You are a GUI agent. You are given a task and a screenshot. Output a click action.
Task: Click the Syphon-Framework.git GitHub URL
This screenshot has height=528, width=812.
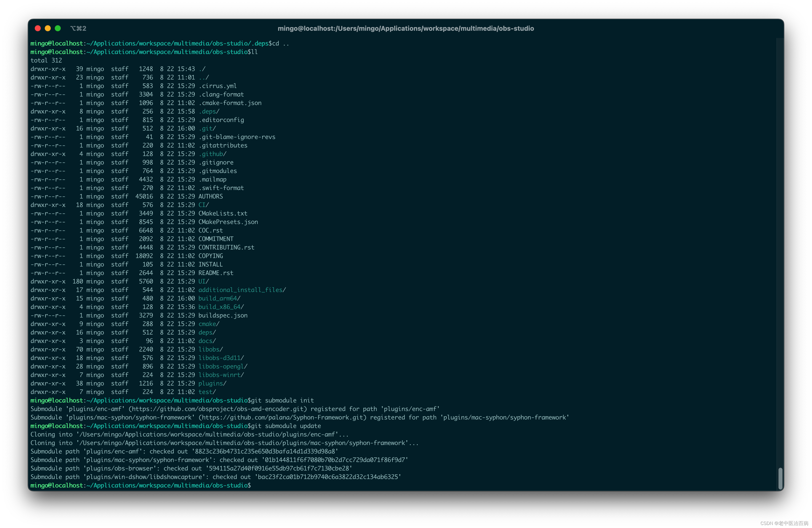click(282, 417)
